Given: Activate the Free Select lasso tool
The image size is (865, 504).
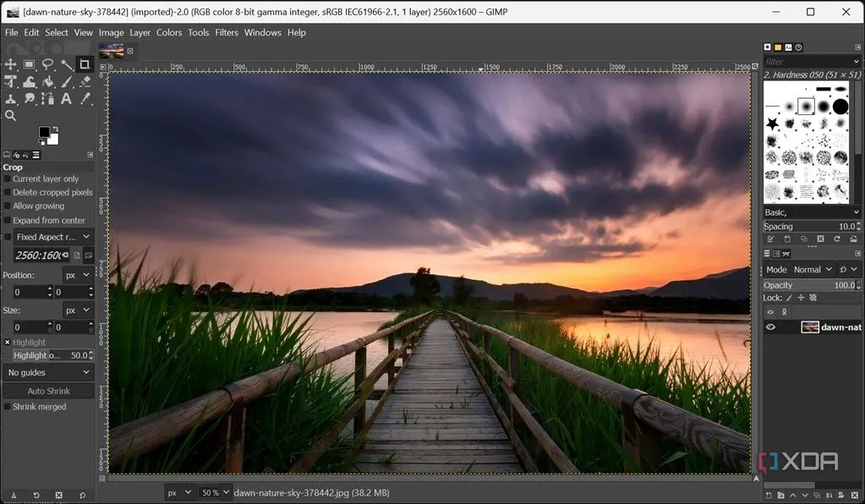Looking at the screenshot, I should [48, 64].
